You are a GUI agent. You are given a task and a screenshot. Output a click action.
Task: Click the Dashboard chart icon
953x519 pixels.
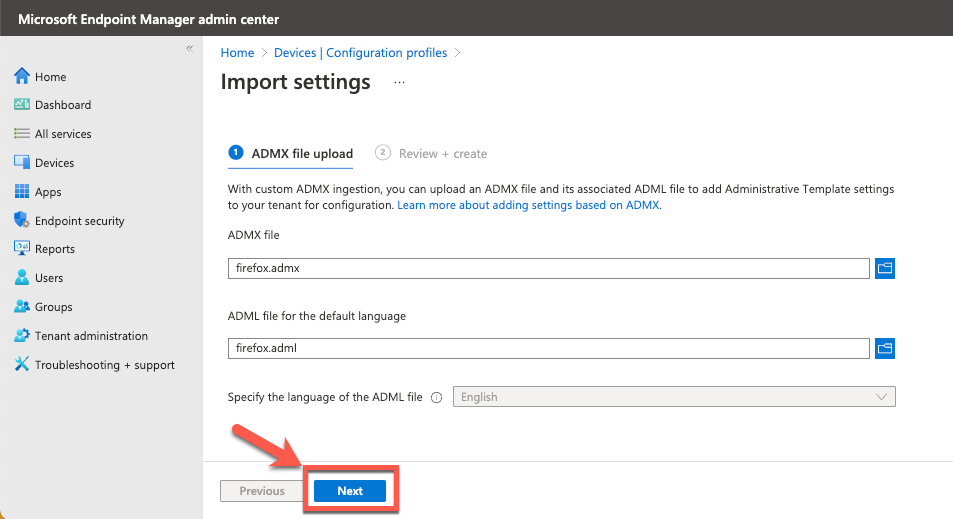click(x=22, y=105)
